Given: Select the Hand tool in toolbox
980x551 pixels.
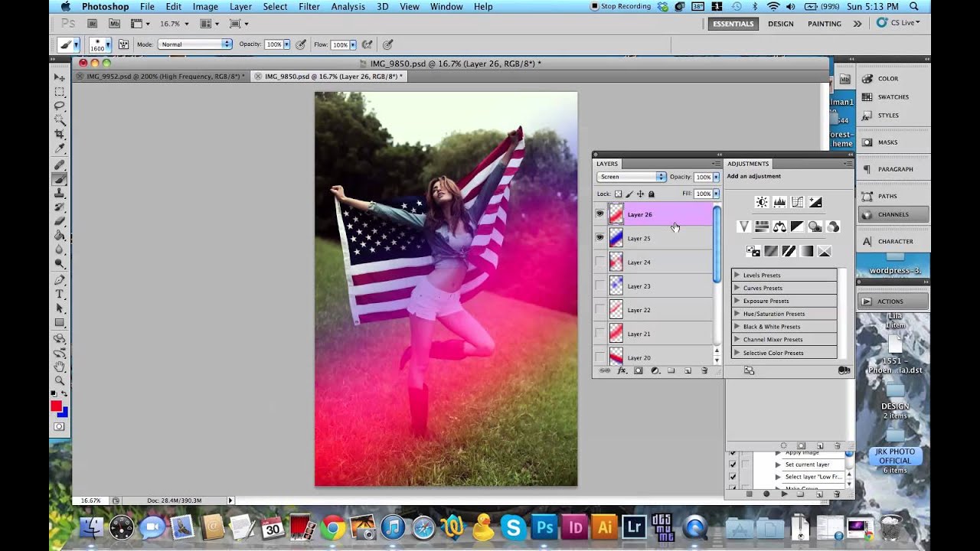Looking at the screenshot, I should pyautogui.click(x=60, y=366).
